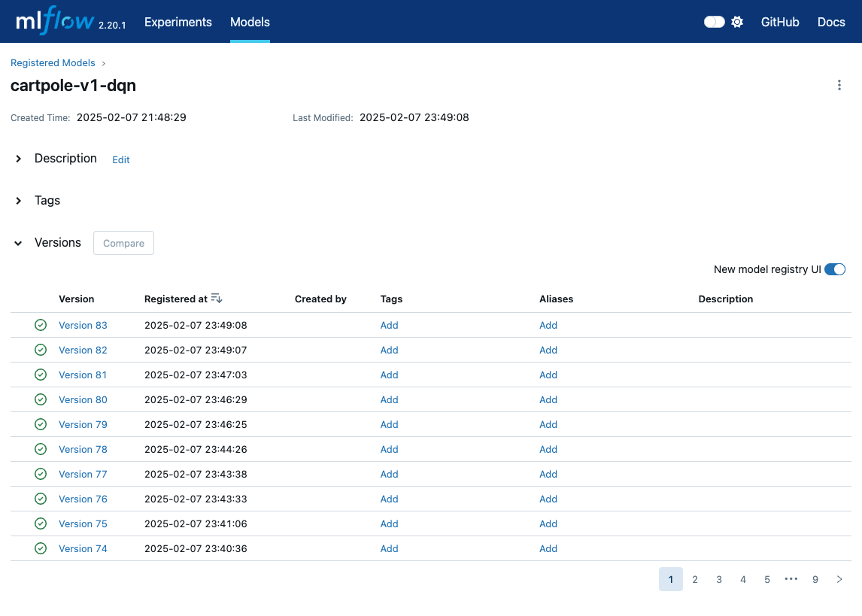862x616 pixels.
Task: Add an alias to Version 83
Action: [548, 326]
